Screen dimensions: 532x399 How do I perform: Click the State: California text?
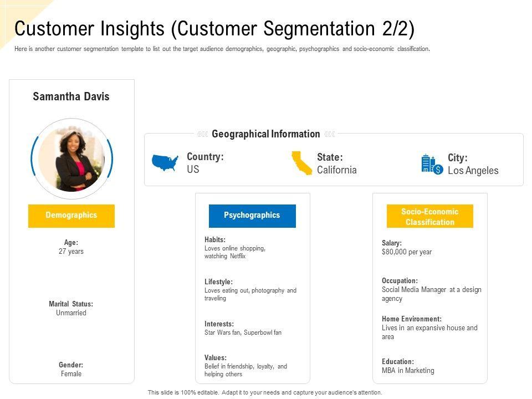pyautogui.click(x=336, y=163)
